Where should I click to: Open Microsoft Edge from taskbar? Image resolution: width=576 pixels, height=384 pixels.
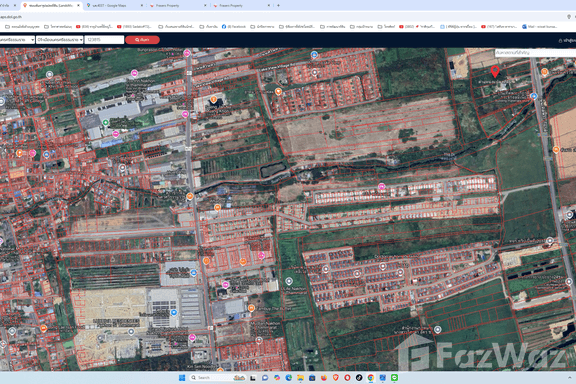point(288,378)
